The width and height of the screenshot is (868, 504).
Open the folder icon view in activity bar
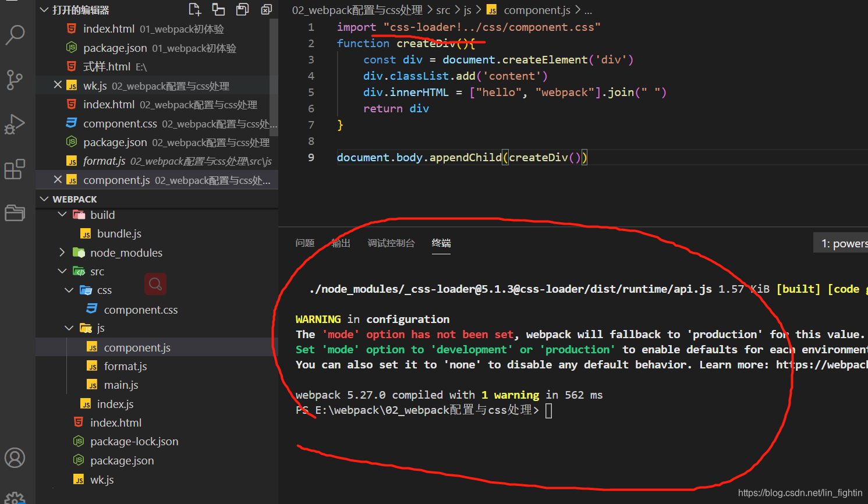15,213
